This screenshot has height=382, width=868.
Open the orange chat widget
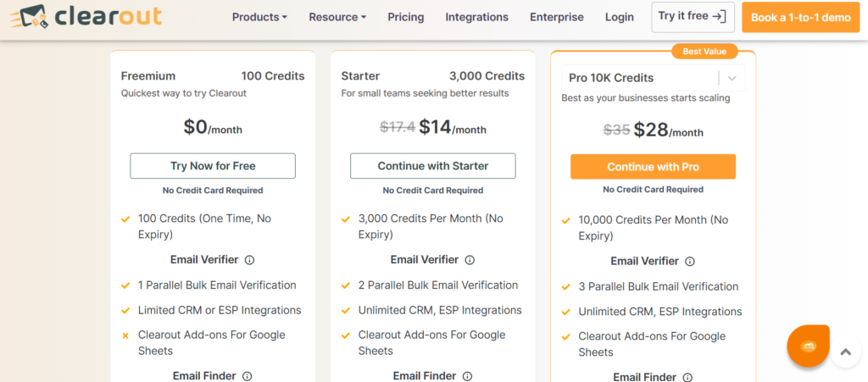809,346
